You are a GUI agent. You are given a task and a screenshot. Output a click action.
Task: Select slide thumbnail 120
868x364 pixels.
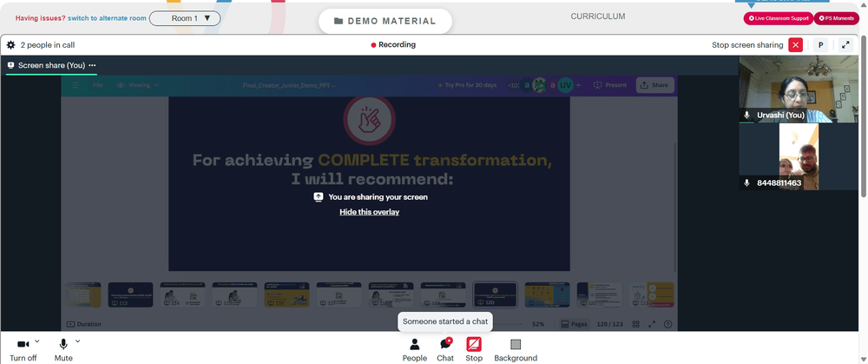pos(495,295)
